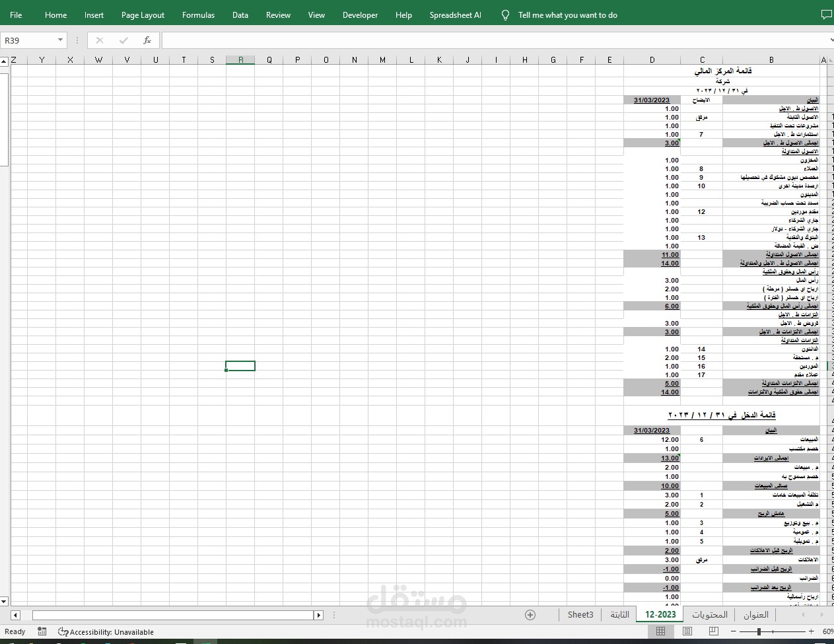This screenshot has width=834, height=644.
Task: Switch to الثابتة sheet tab
Action: pos(619,614)
